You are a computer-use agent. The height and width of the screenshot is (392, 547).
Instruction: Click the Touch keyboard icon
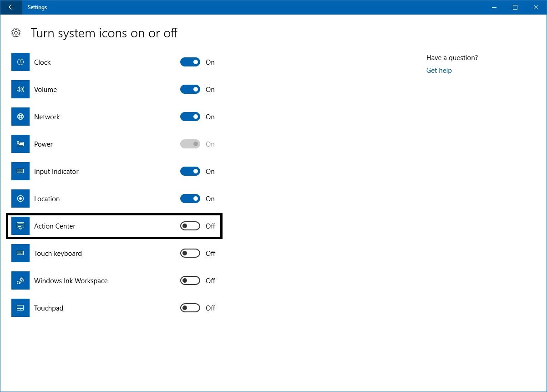20,253
